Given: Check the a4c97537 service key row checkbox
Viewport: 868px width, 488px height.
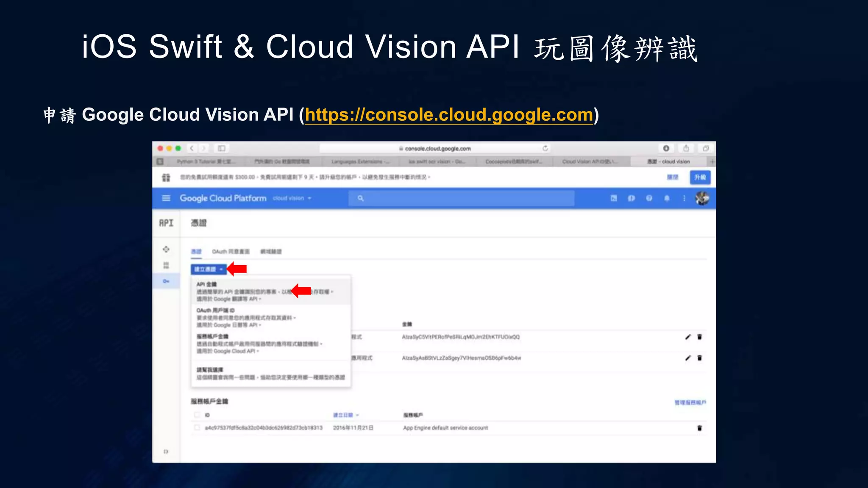Looking at the screenshot, I should (197, 428).
